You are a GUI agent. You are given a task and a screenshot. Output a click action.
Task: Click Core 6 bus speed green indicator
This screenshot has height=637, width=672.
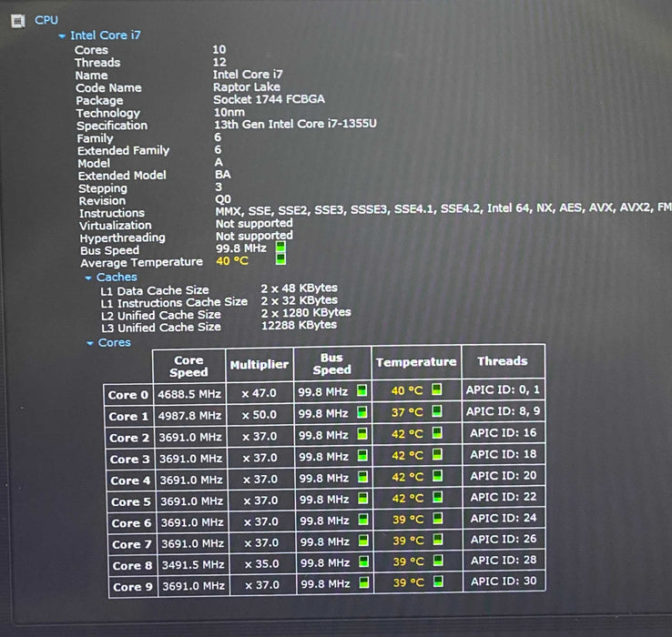[363, 520]
